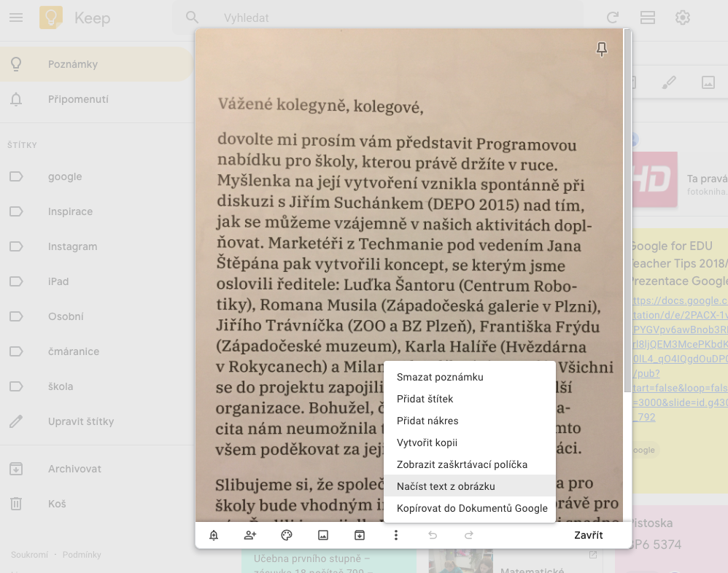Open the Google for EDU note
The image size is (728, 573).
tap(680, 361)
